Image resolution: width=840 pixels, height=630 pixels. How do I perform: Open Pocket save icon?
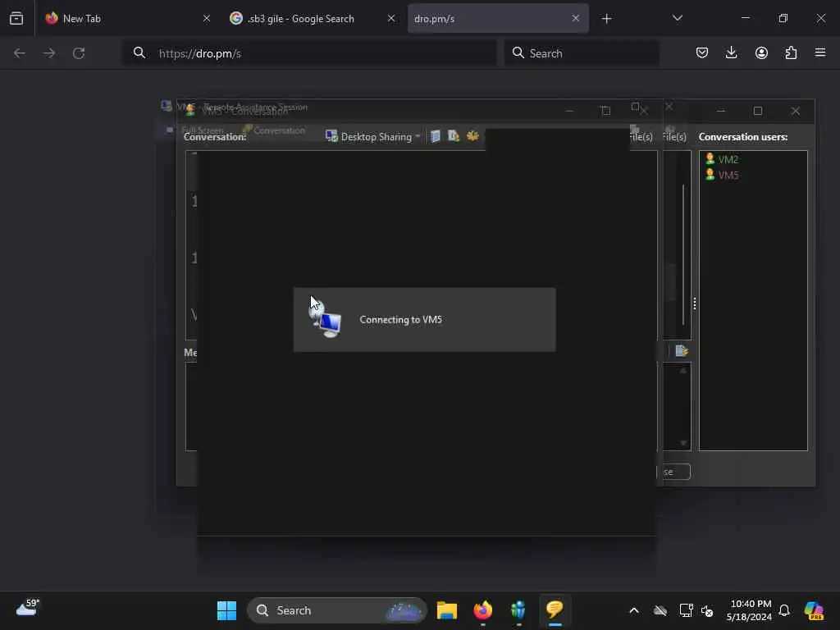tap(702, 52)
